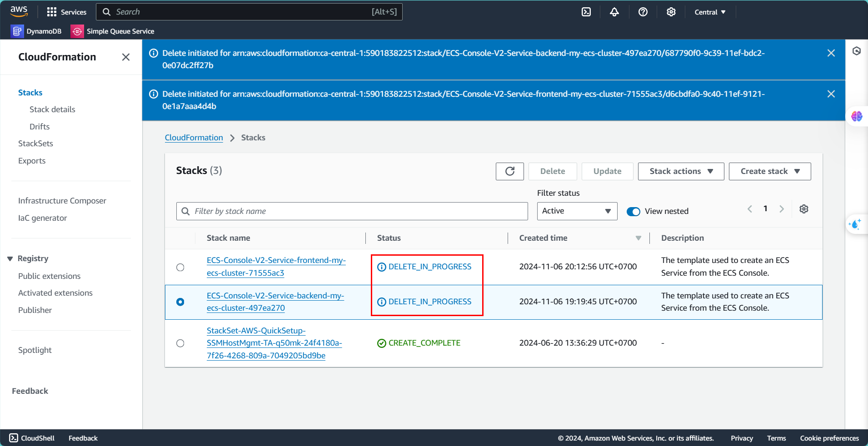Click the Description column header
868x446 pixels.
coord(682,238)
